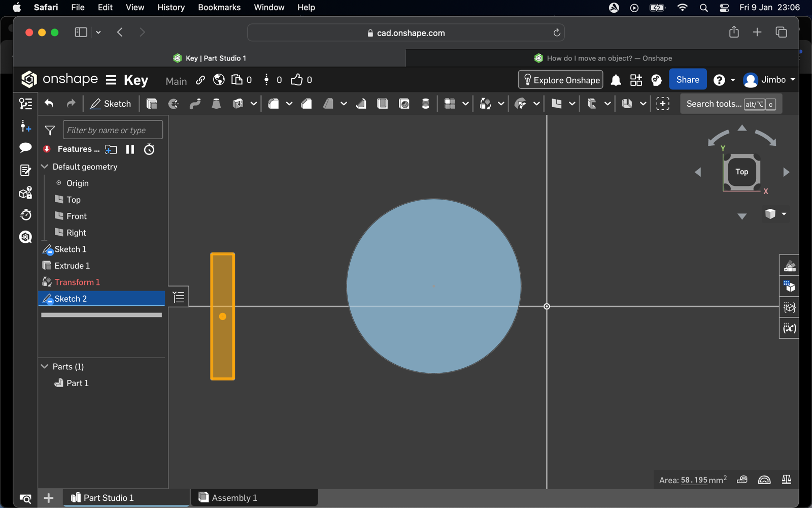The image size is (812, 508).
Task: Open the Jimbo user account dropdown
Action: pyautogui.click(x=769, y=80)
